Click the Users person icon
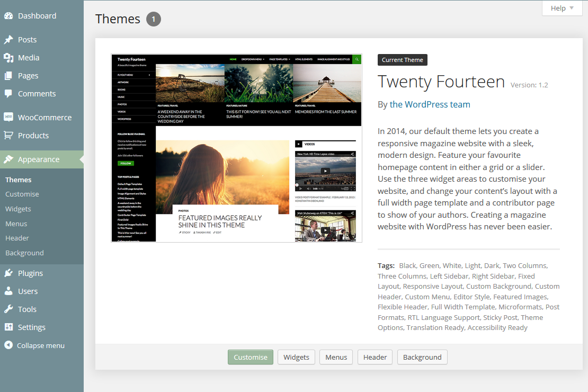Screen dimensions: 588x392 pyautogui.click(x=8, y=291)
